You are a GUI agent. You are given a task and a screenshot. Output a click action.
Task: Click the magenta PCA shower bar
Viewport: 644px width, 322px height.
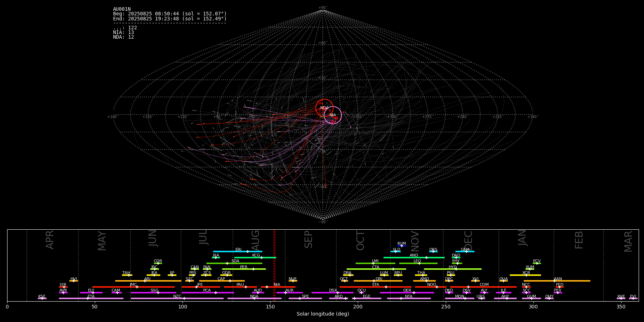208,293
